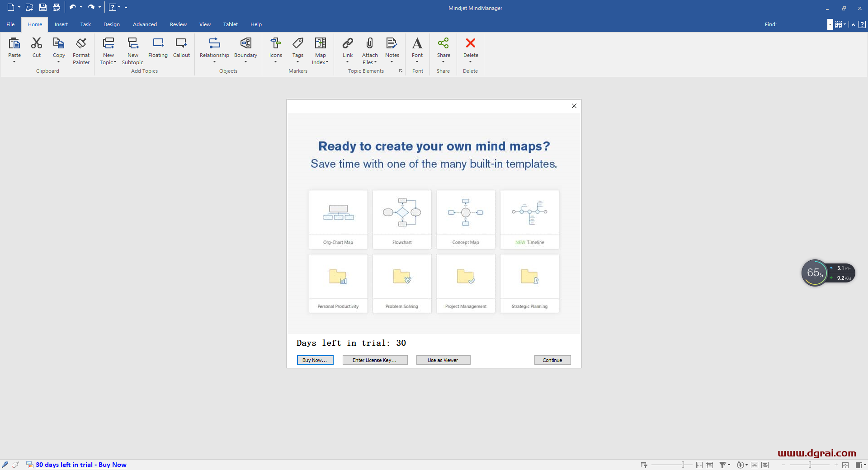Choose the Flowchart template
Screen dimensions: 868x470
coord(402,220)
